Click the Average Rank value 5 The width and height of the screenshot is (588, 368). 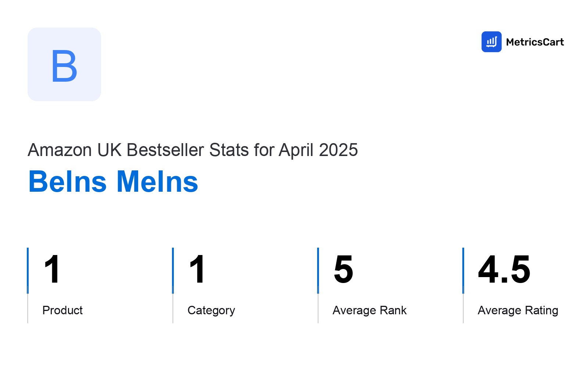click(344, 270)
